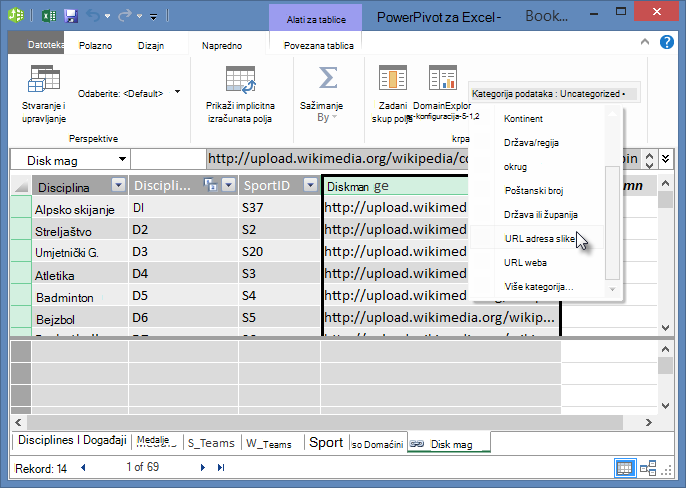This screenshot has height=488, width=686.
Task: Open the Quick Access Toolbar customize arrow
Action: click(x=154, y=17)
